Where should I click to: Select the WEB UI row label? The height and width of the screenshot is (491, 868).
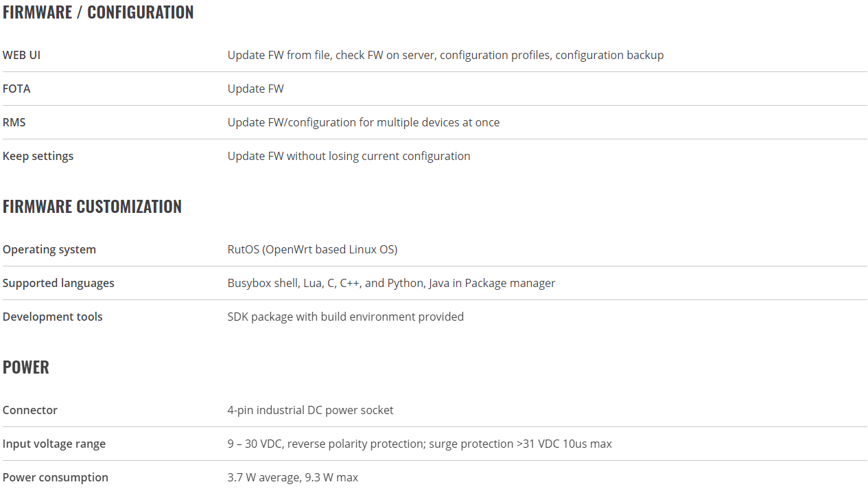pyautogui.click(x=21, y=55)
